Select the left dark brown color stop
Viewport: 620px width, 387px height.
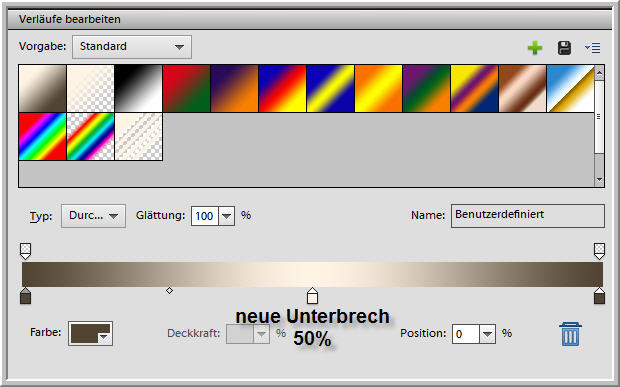tap(25, 296)
